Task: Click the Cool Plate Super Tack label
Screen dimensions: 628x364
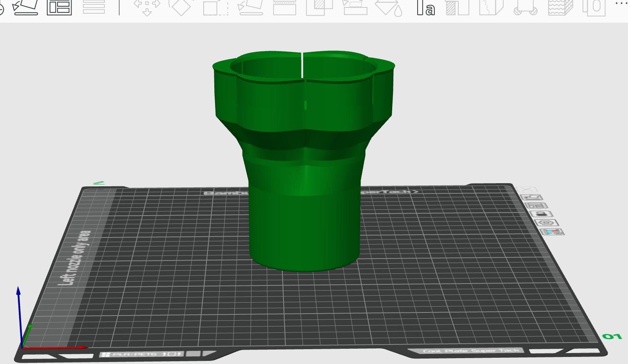Action: coord(471,351)
